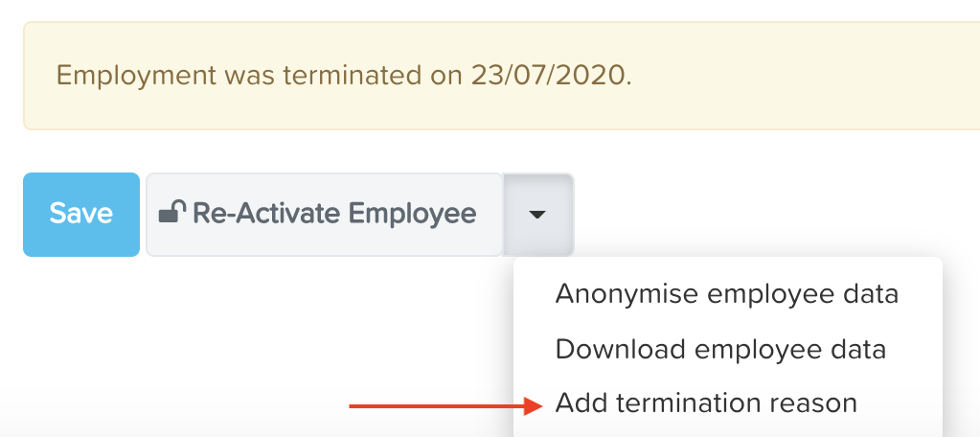Screen dimensions: 980x437
Task: Choose Download employee data from menu
Action: click(x=720, y=350)
